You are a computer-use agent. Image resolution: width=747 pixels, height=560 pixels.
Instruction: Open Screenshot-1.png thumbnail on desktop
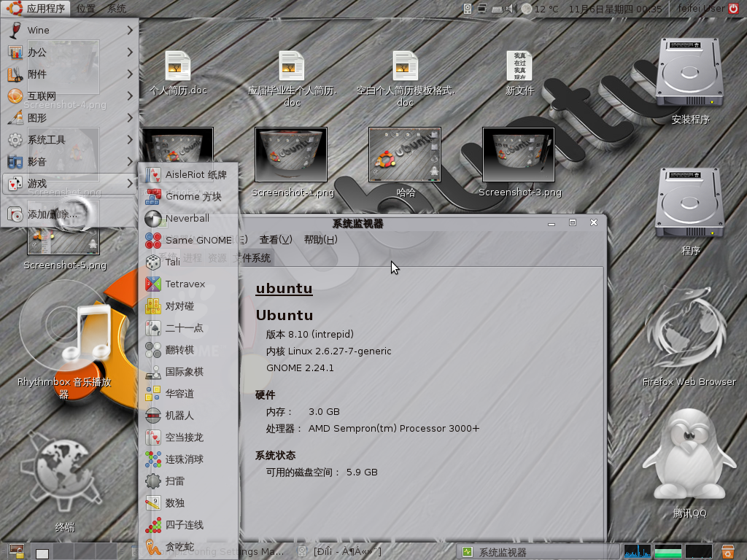pyautogui.click(x=292, y=162)
